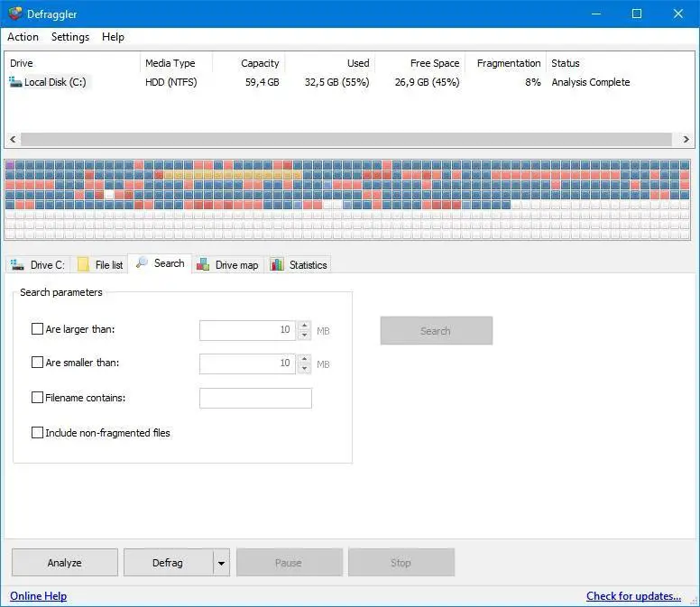Click the Drive map colored blocks icon
This screenshot has width=700, height=607.
tap(203, 264)
